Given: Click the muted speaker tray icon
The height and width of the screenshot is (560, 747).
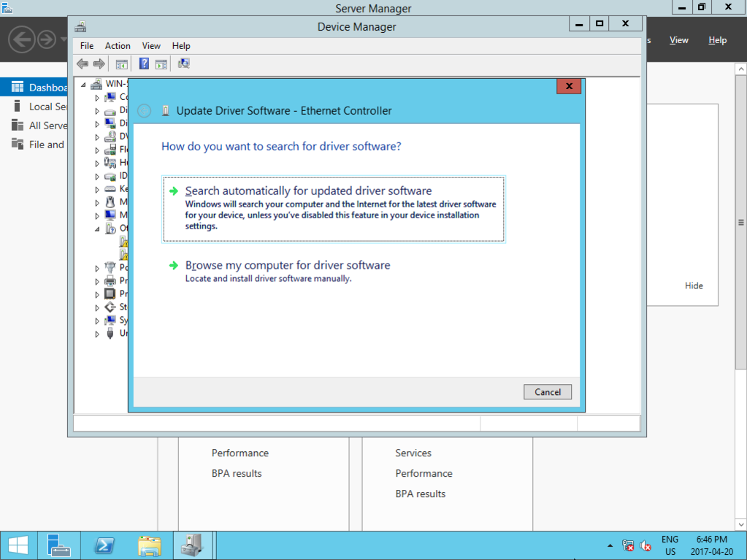Looking at the screenshot, I should (646, 545).
